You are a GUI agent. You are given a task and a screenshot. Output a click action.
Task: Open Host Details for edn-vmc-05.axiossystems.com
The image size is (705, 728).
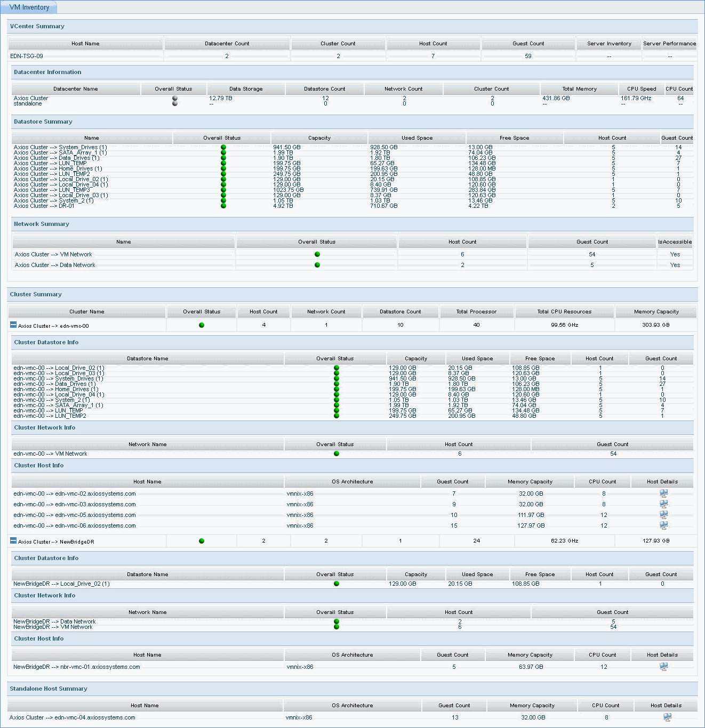[x=663, y=515]
